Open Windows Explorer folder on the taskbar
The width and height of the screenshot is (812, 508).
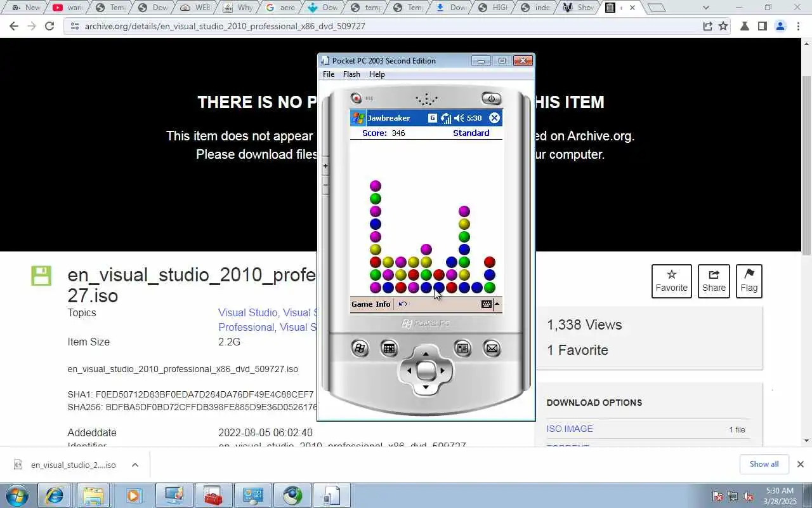click(93, 495)
